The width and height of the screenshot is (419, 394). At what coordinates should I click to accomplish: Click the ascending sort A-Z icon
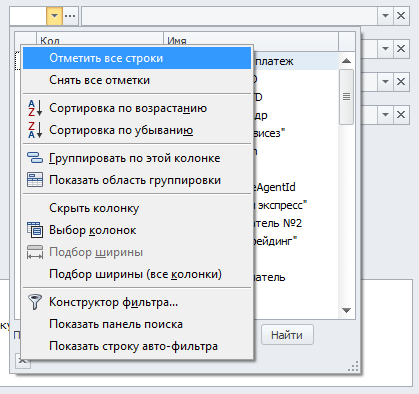click(x=35, y=108)
